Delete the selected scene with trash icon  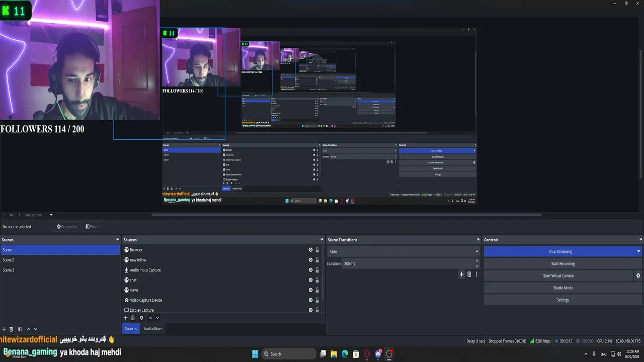pyautogui.click(x=11, y=329)
